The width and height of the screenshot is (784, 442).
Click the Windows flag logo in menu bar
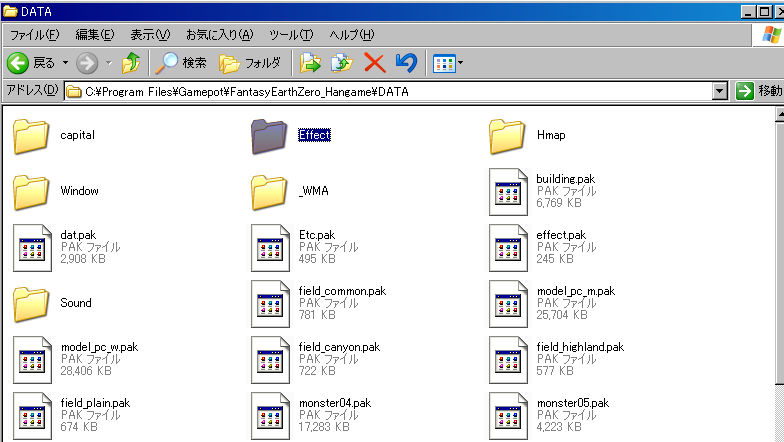coord(770,34)
